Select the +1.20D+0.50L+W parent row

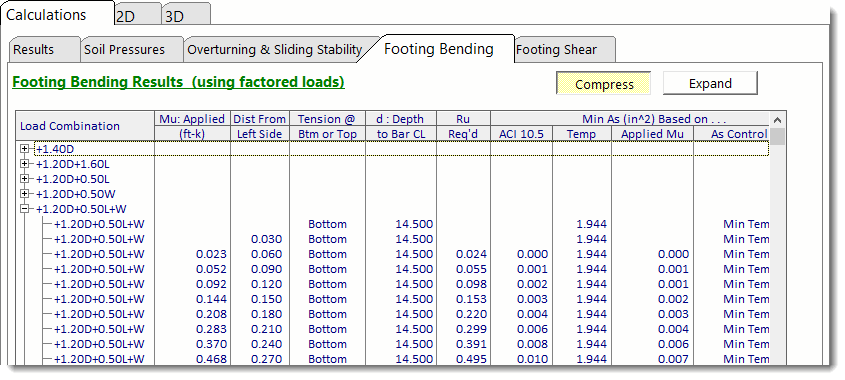(x=81, y=209)
